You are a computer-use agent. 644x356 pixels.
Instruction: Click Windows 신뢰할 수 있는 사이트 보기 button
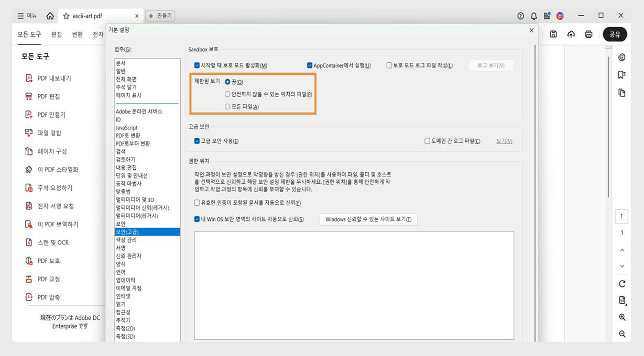368,219
